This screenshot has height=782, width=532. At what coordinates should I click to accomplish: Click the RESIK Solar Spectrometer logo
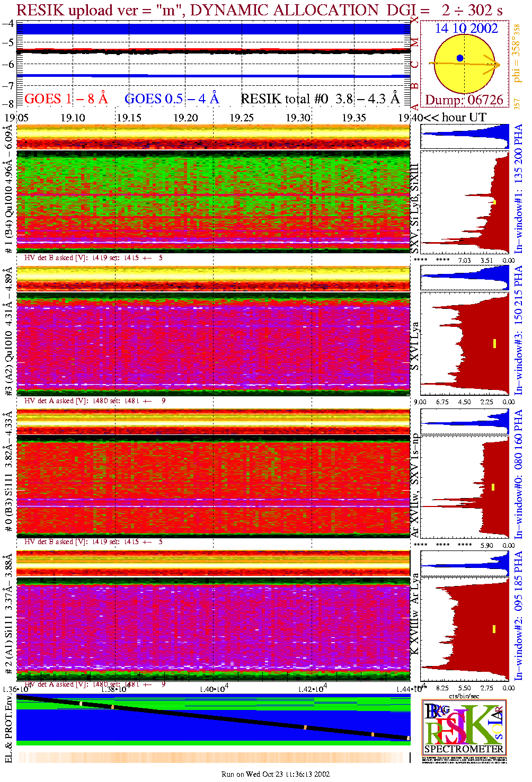click(x=464, y=726)
